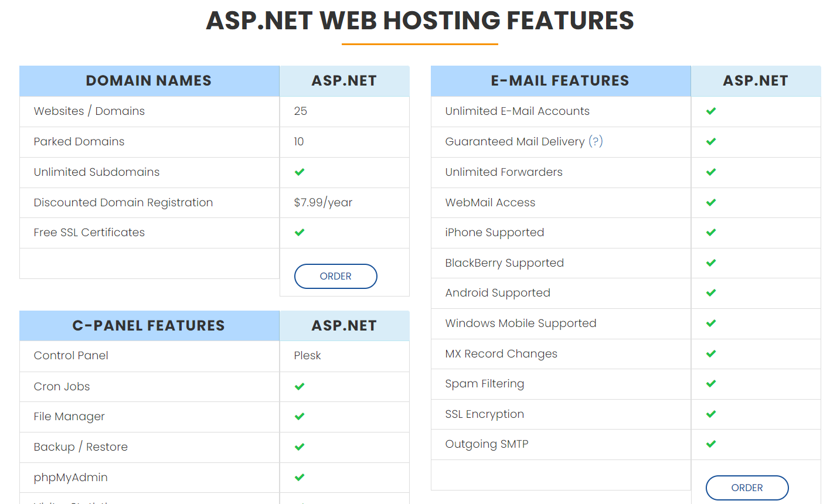Screen dimensions: 830x504
Task: Click the ASP.NET Web Hosting Features heading
Action: [x=420, y=21]
